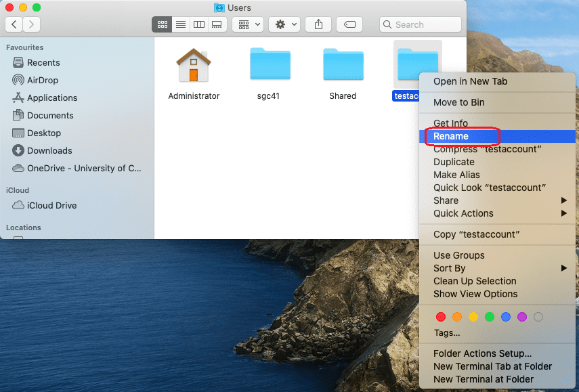This screenshot has height=392, width=579.
Task: Switch to icon view in toolbar
Action: [x=162, y=24]
